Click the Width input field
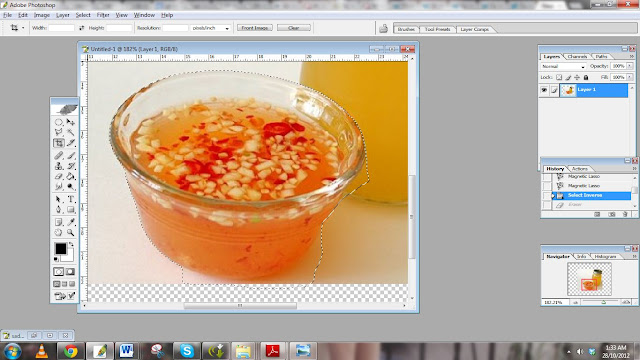Viewport: 640px width, 360px height. (61, 28)
